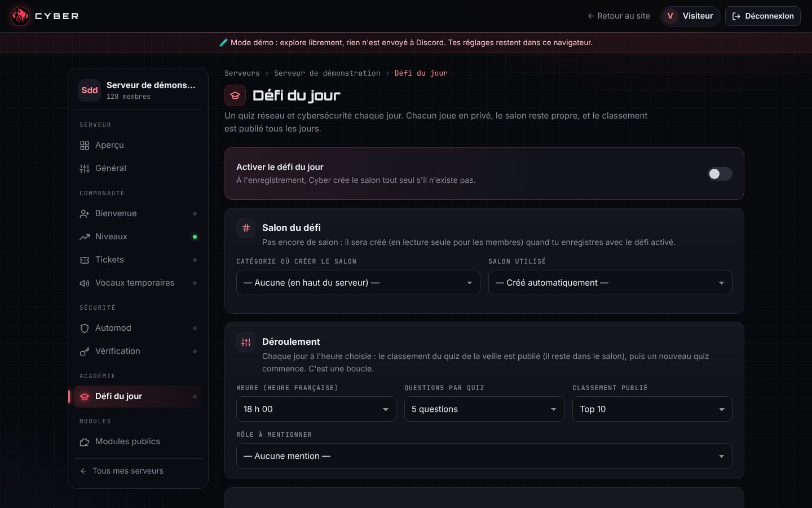Enable the Activer le défi du jour switch
The image size is (812, 508).
[720, 174]
